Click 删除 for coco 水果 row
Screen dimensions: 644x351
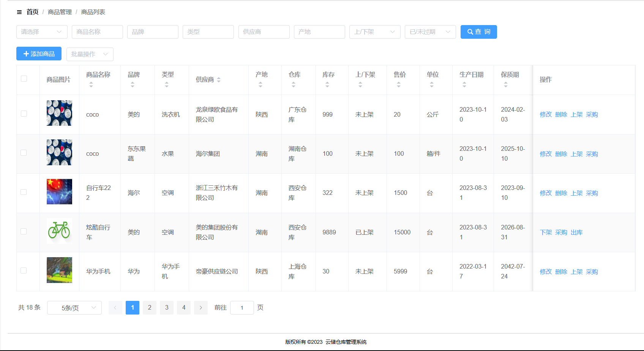[x=561, y=154]
